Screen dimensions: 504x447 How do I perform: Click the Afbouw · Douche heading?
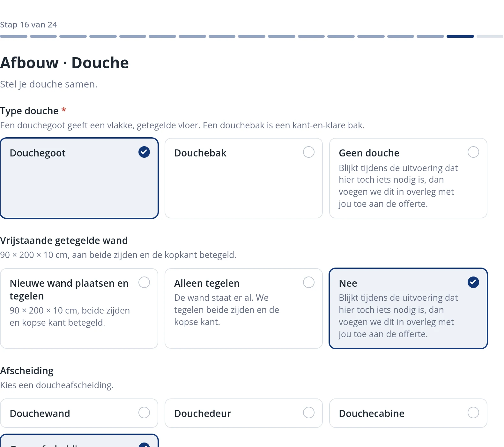[x=64, y=63]
